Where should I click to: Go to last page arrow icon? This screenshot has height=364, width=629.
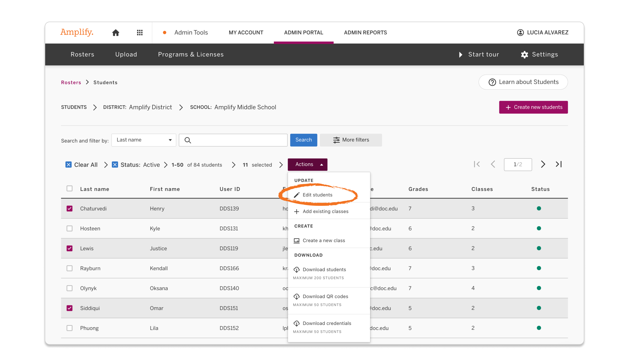click(559, 164)
